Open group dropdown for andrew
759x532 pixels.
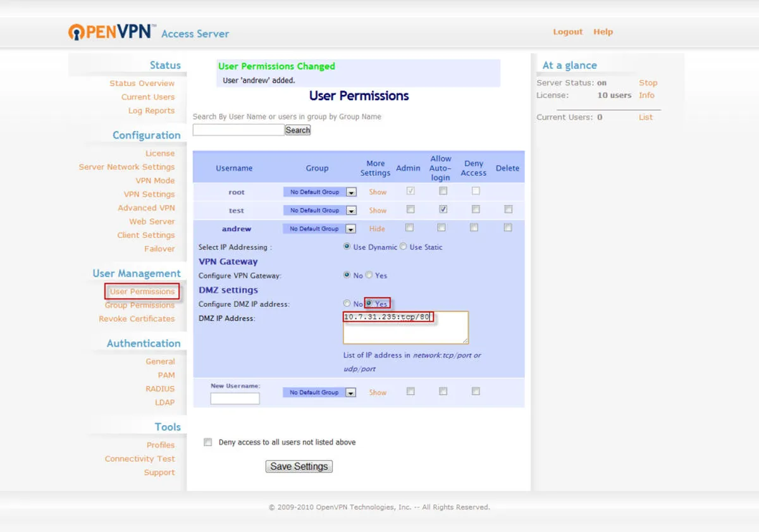pyautogui.click(x=320, y=229)
